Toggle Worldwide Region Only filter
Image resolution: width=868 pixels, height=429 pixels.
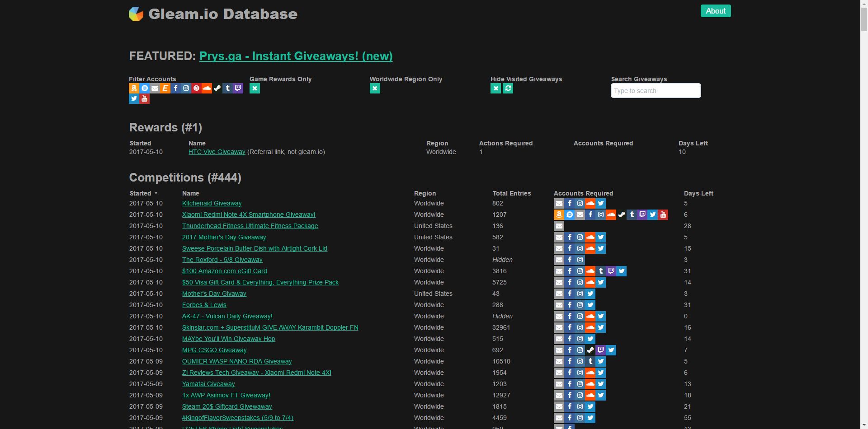[x=375, y=89]
